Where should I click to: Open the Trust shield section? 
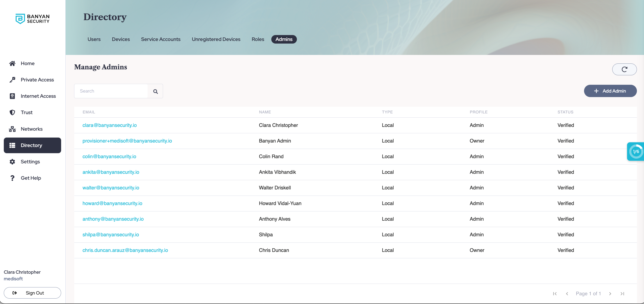pos(27,112)
